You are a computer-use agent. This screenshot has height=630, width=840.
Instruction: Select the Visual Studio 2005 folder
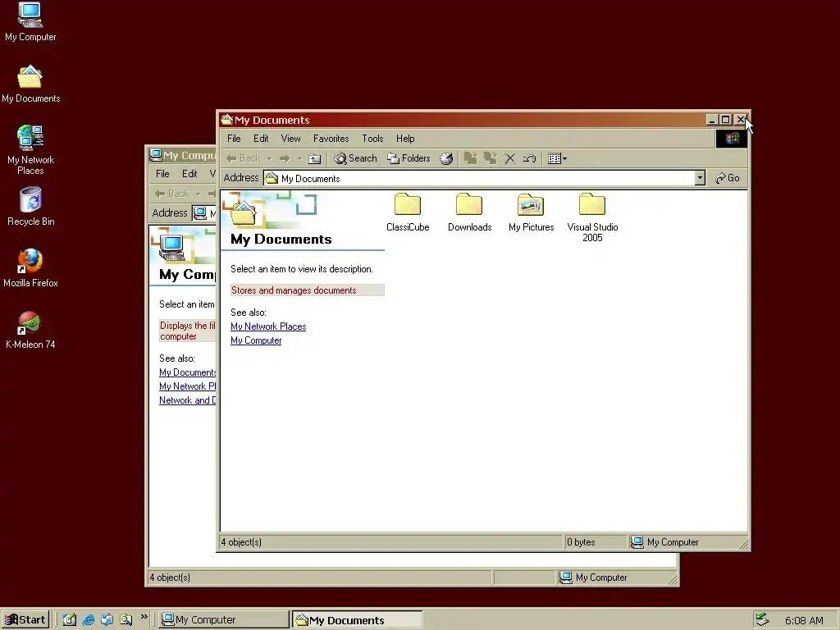592,218
